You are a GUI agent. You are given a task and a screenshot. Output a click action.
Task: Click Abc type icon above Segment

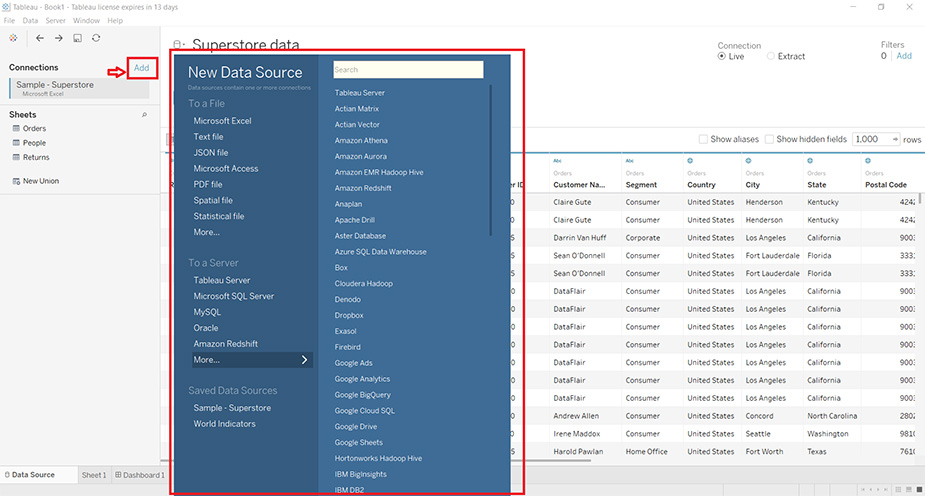629,160
